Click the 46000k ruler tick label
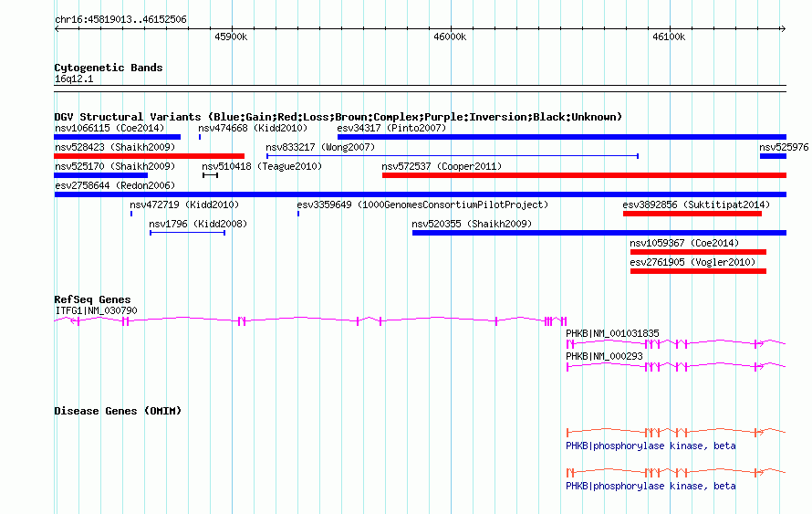This screenshot has width=812, height=514. [x=450, y=37]
